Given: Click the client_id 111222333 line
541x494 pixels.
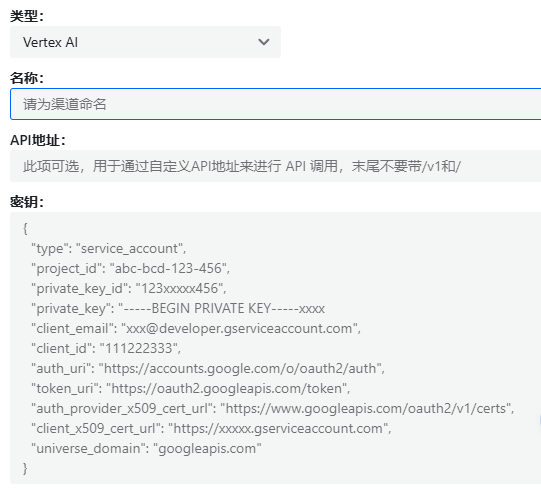Looking at the screenshot, I should tap(106, 348).
